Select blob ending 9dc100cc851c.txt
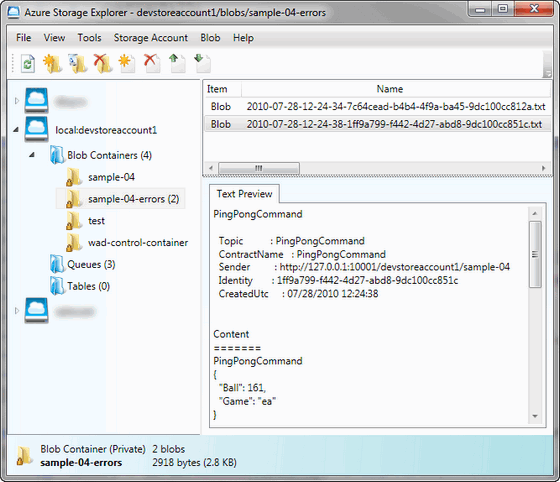The image size is (560, 482). tap(378, 124)
